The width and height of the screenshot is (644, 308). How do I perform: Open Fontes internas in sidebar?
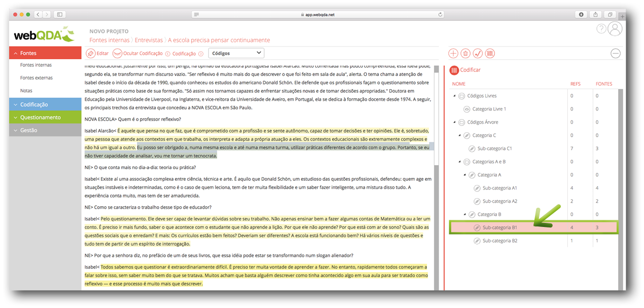[x=36, y=65]
